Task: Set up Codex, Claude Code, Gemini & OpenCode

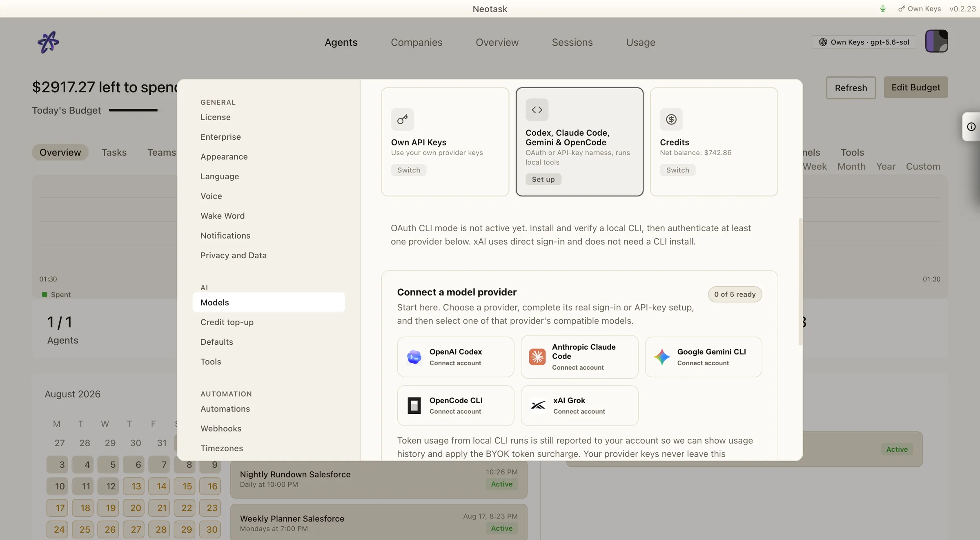Action: pyautogui.click(x=543, y=179)
